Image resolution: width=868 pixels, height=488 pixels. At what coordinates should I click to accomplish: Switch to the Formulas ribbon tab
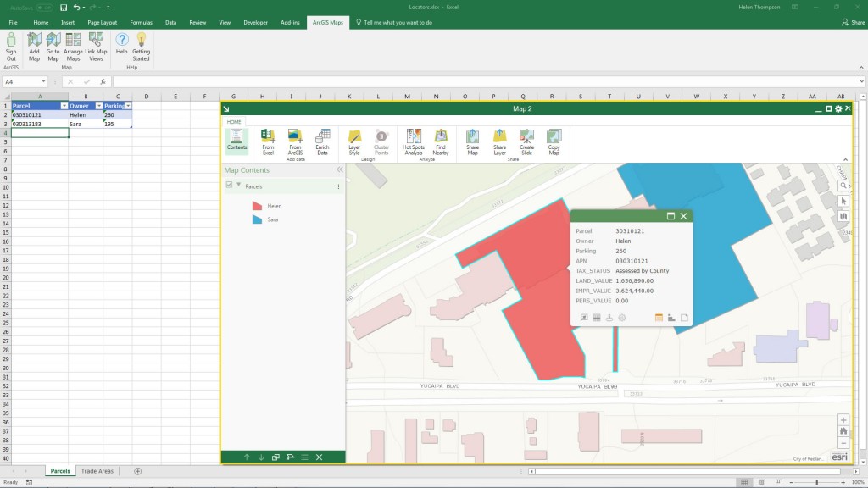(x=142, y=23)
